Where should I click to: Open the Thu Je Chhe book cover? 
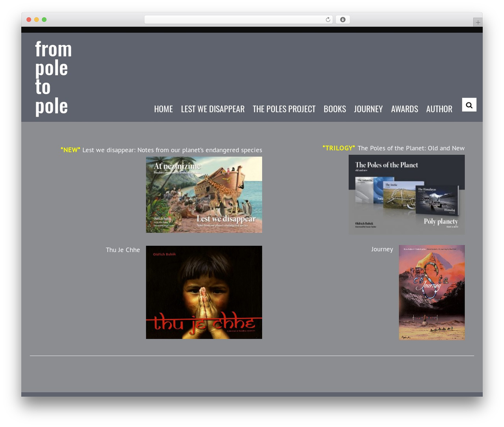coord(204,292)
